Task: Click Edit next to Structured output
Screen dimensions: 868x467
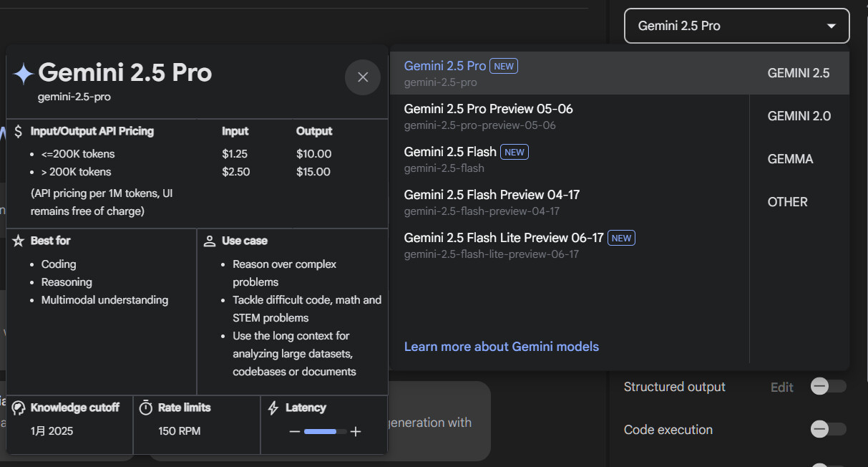Action: [x=782, y=387]
